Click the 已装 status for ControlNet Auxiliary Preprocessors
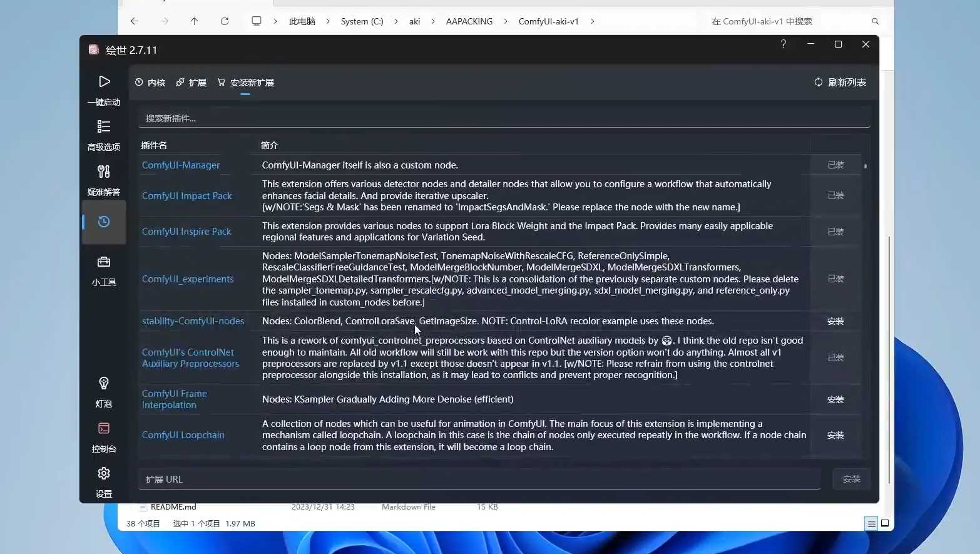Image resolution: width=980 pixels, height=554 pixels. (835, 358)
